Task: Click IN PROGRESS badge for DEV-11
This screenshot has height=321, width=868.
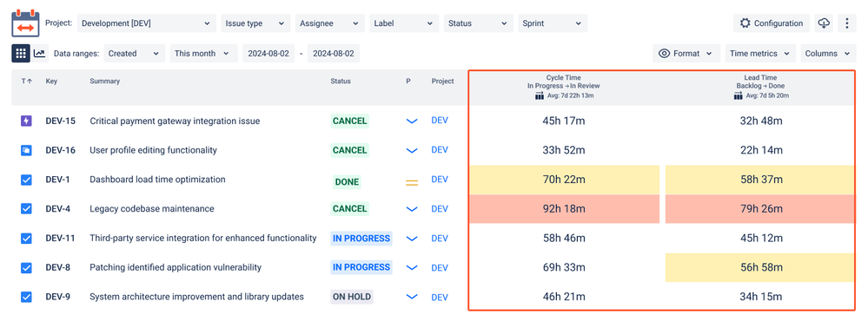Action: tap(361, 238)
